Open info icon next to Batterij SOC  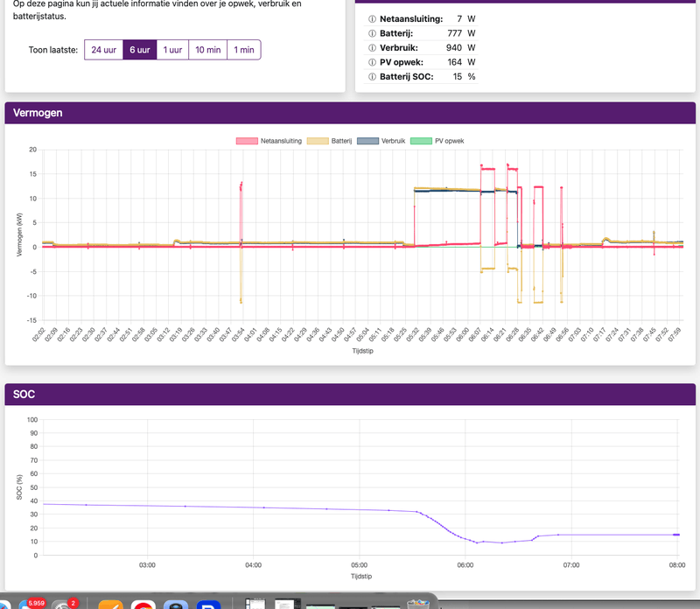click(372, 77)
